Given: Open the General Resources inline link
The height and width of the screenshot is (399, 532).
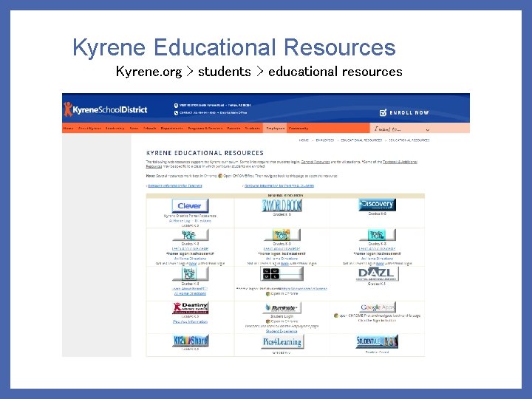Looking at the screenshot, I should [x=316, y=162].
